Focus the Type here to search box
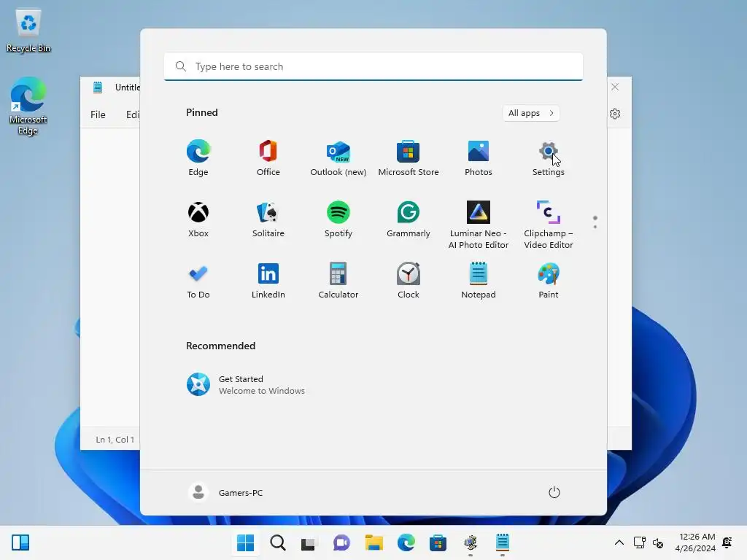This screenshot has height=560, width=747. (x=373, y=66)
